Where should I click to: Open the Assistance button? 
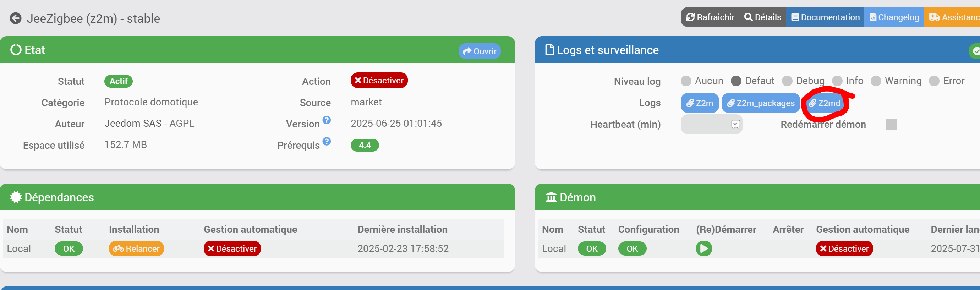(x=952, y=17)
